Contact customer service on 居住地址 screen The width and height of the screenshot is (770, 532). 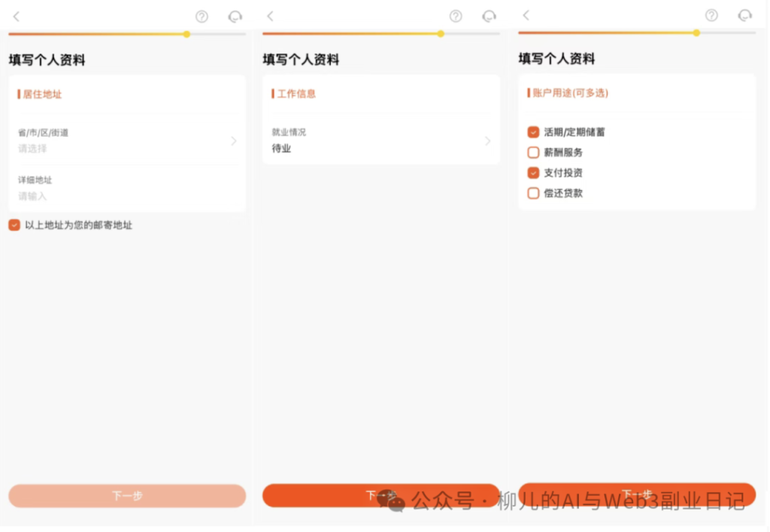click(235, 17)
